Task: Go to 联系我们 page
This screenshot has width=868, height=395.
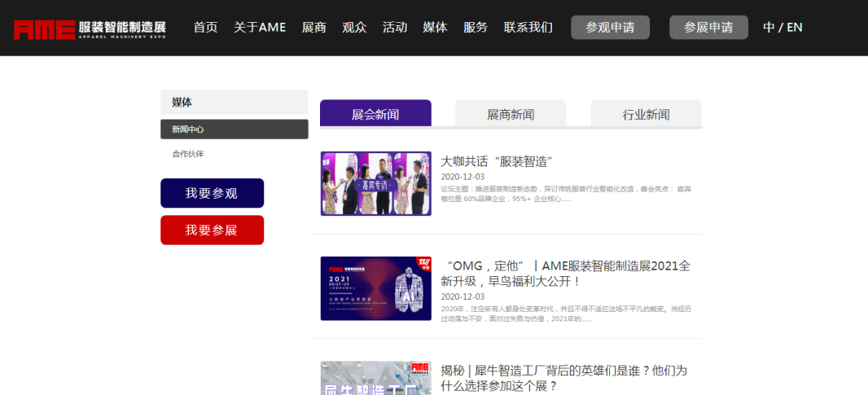Action: pyautogui.click(x=528, y=28)
